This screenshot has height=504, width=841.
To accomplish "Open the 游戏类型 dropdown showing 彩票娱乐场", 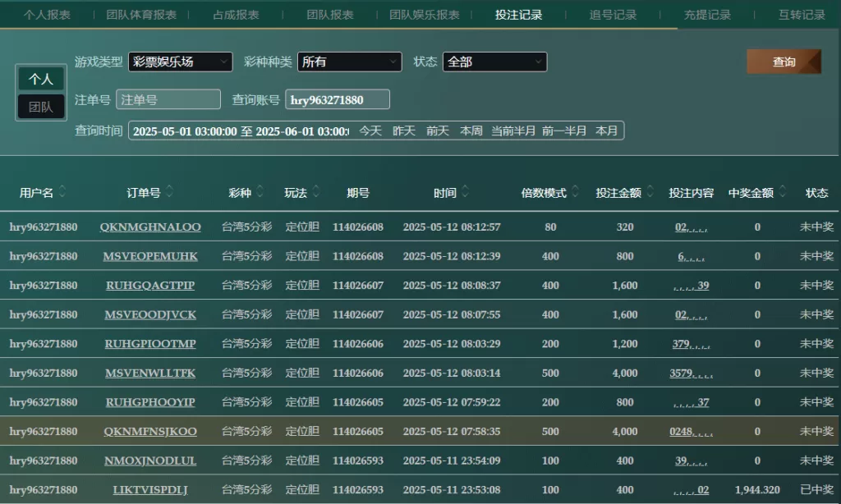I will pyautogui.click(x=180, y=62).
